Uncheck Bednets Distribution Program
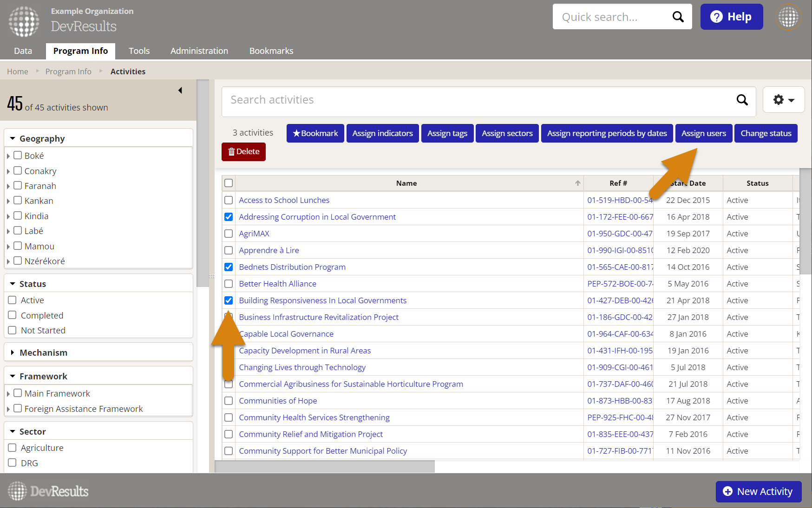812x508 pixels. [x=229, y=267]
